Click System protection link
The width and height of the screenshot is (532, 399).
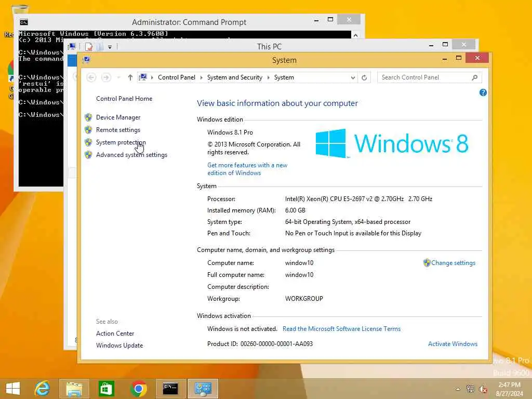(x=121, y=142)
